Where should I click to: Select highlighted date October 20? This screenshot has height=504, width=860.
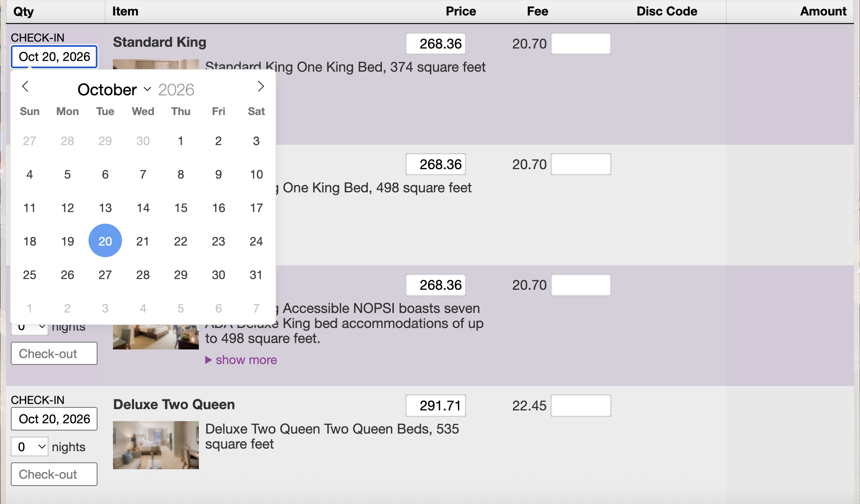[x=105, y=241]
